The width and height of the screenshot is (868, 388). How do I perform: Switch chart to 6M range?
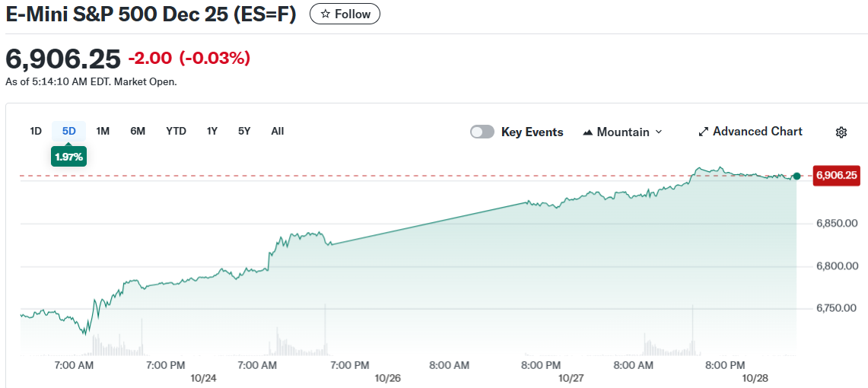point(138,131)
